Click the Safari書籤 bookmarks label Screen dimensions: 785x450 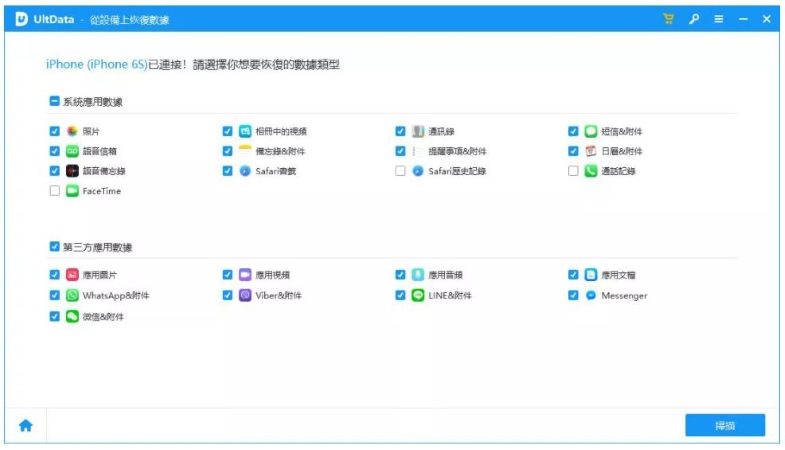(x=275, y=171)
